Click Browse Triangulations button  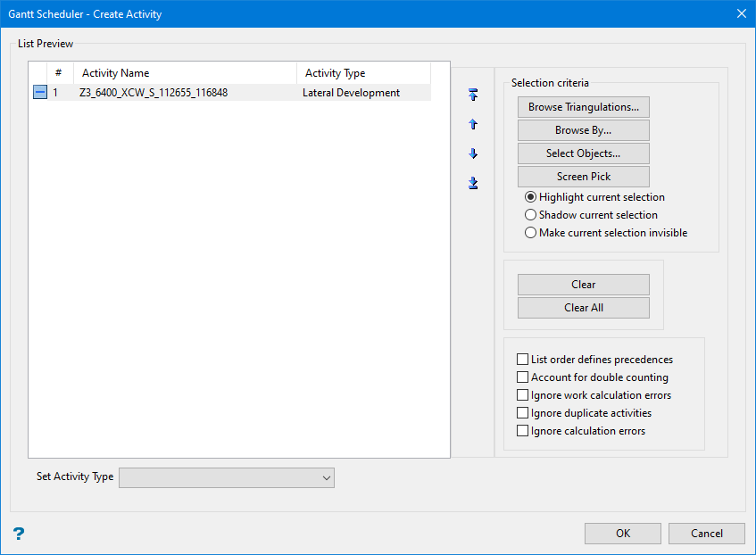click(584, 107)
